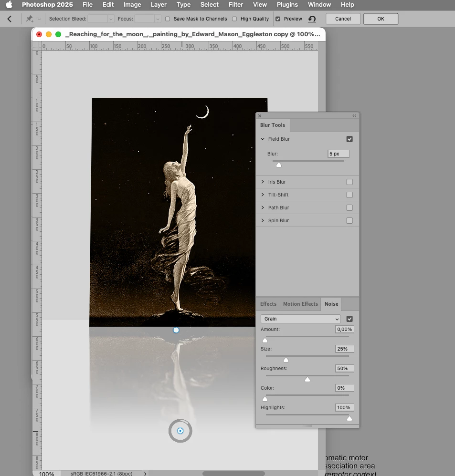Toggle Save Mask to Channels checkbox
455x476 pixels.
(x=168, y=19)
